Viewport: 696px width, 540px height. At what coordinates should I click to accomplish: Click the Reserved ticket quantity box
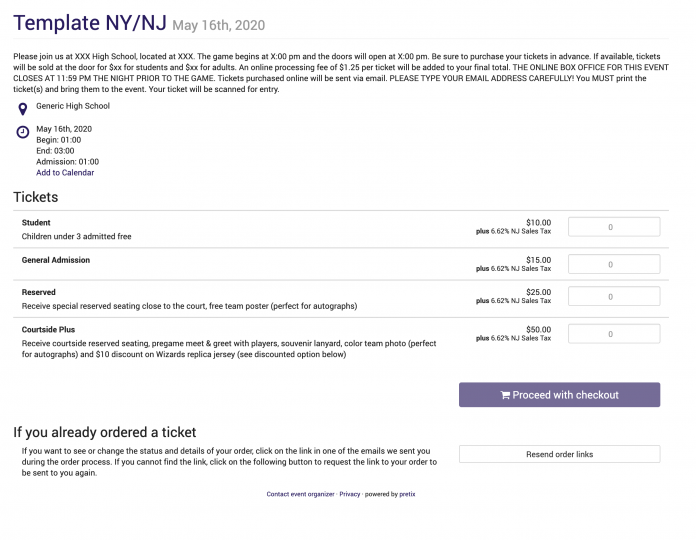tap(613, 297)
